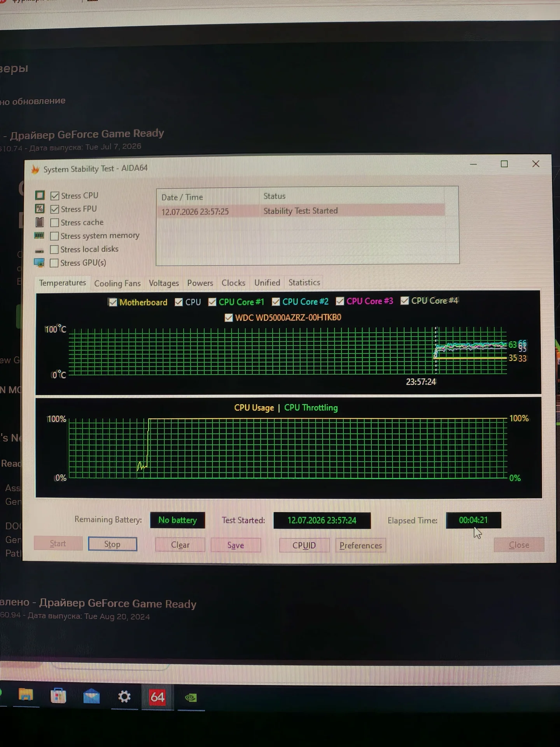This screenshot has height=747, width=560.
Task: Uncheck CPU Core #4 temperature series
Action: [x=405, y=301]
